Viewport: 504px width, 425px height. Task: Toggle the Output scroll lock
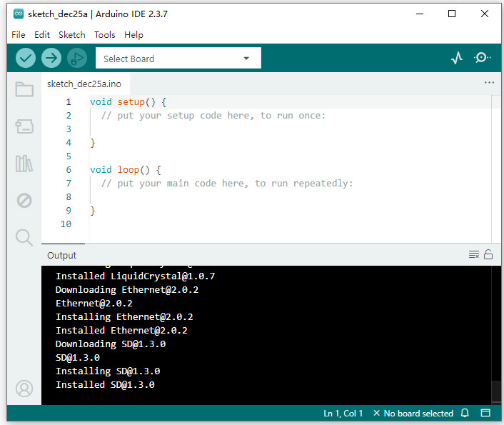pyautogui.click(x=488, y=254)
